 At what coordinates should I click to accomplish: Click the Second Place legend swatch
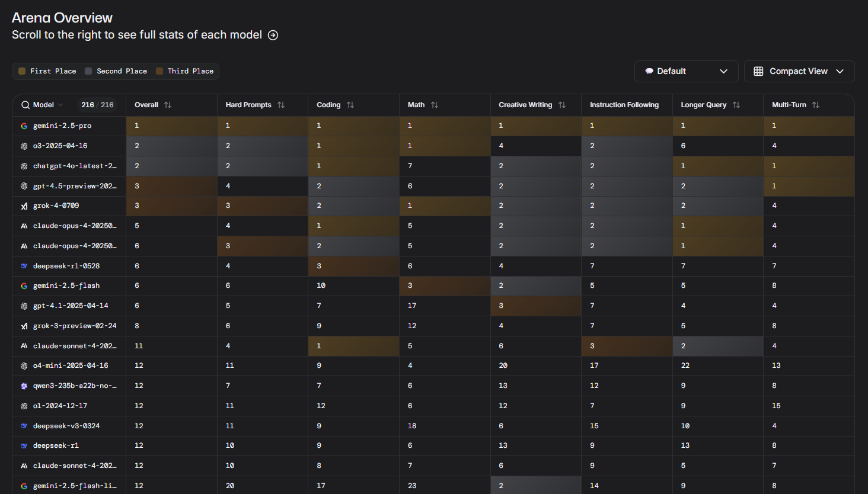point(88,71)
